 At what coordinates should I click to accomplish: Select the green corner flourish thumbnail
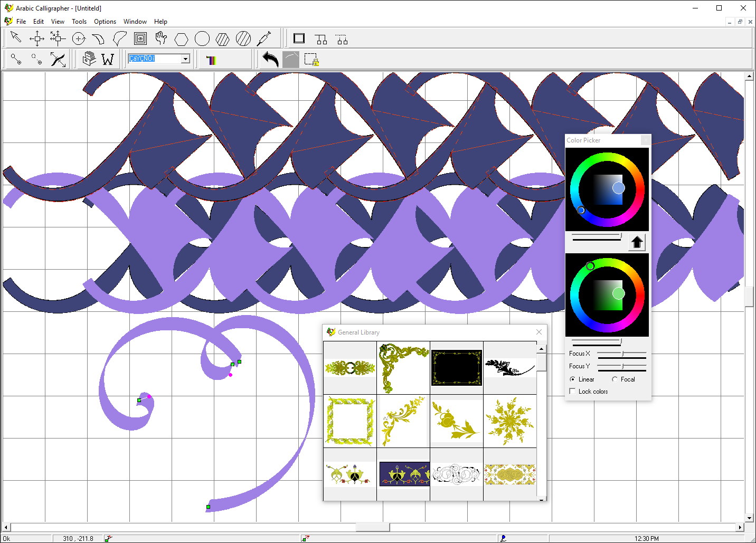(x=404, y=368)
